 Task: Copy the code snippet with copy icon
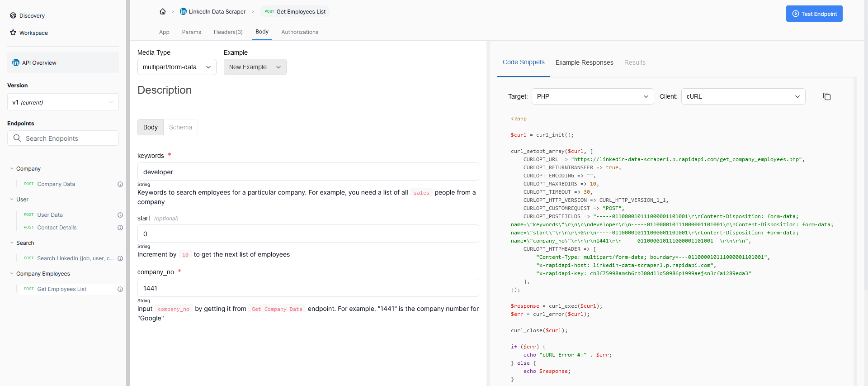pos(827,96)
